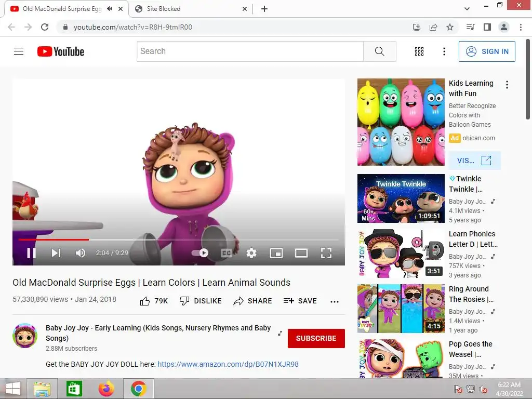Switch to the Site Blocked tab
Image resolution: width=532 pixels, height=399 pixels.
click(191, 9)
